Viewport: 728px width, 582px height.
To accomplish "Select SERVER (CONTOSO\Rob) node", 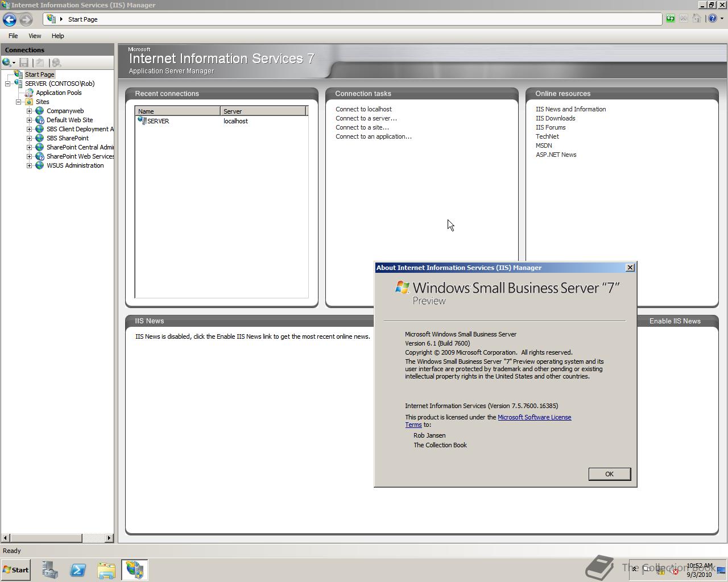I will click(x=60, y=84).
